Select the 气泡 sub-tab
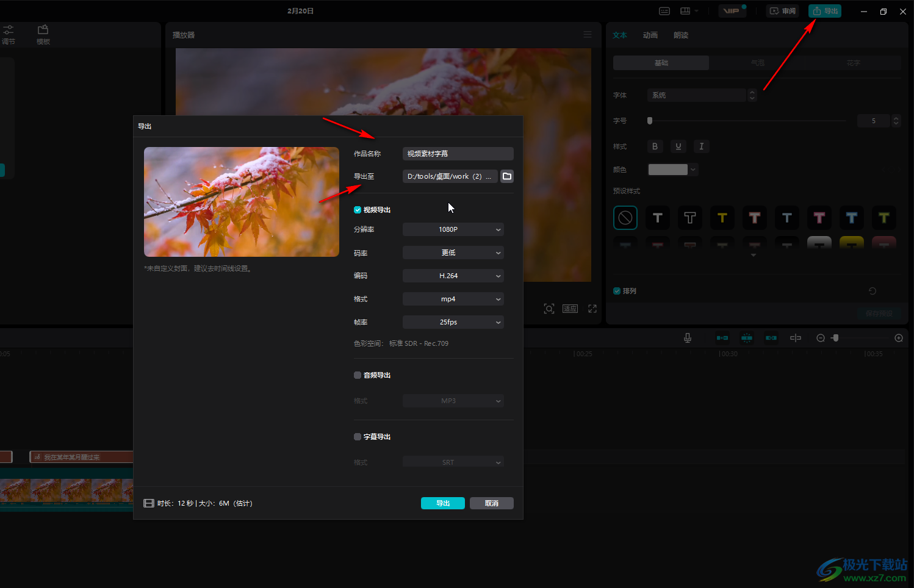The image size is (914, 588). pos(757,63)
